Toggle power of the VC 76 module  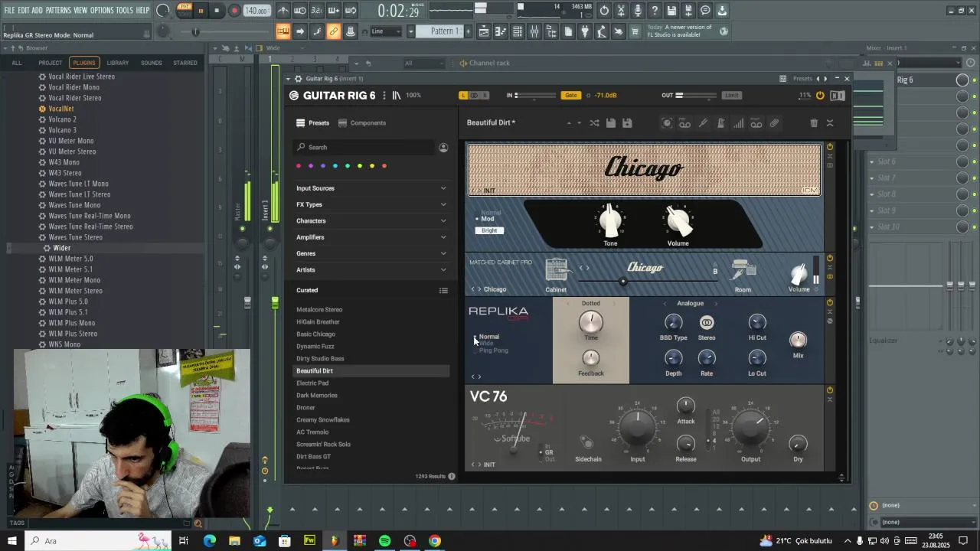click(x=829, y=390)
